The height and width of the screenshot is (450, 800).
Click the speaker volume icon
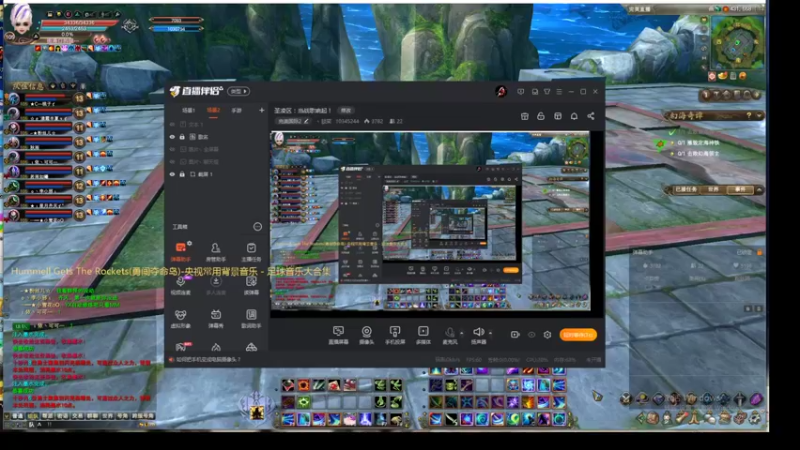click(x=478, y=334)
